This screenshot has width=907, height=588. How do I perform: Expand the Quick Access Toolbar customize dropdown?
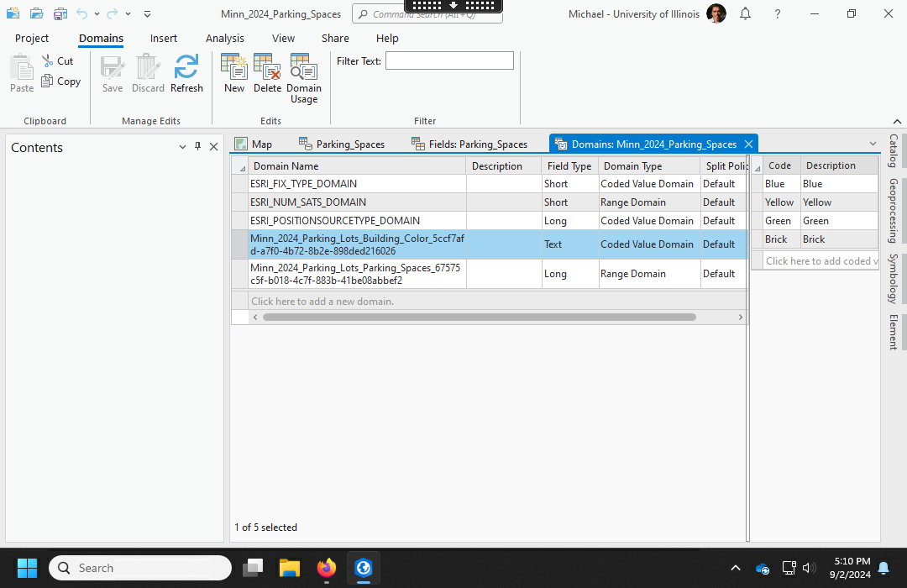click(147, 13)
